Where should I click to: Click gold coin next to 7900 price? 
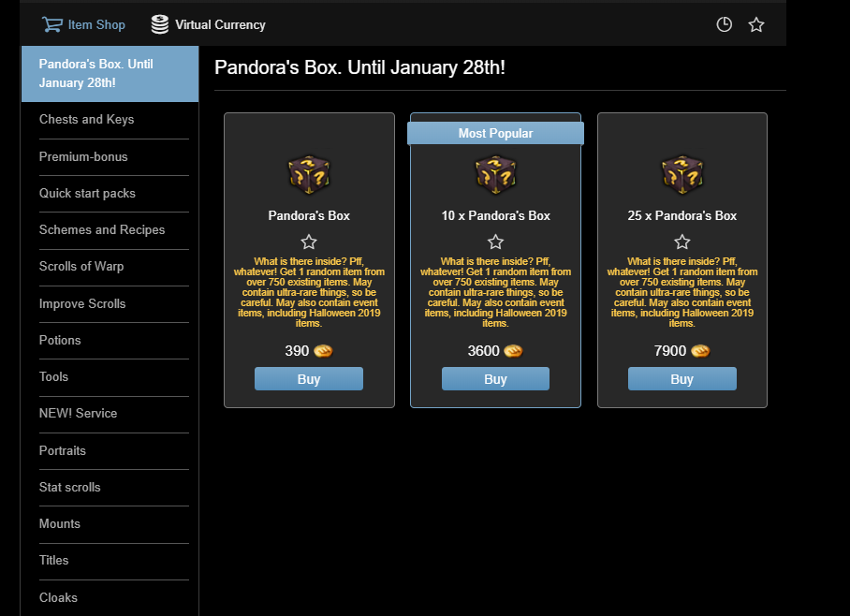(x=700, y=351)
